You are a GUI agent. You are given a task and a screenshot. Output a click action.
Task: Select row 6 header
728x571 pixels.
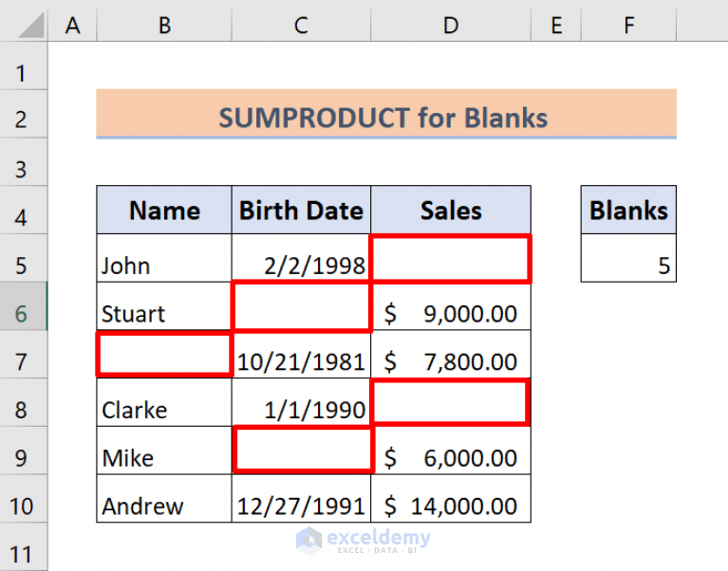pyautogui.click(x=24, y=306)
